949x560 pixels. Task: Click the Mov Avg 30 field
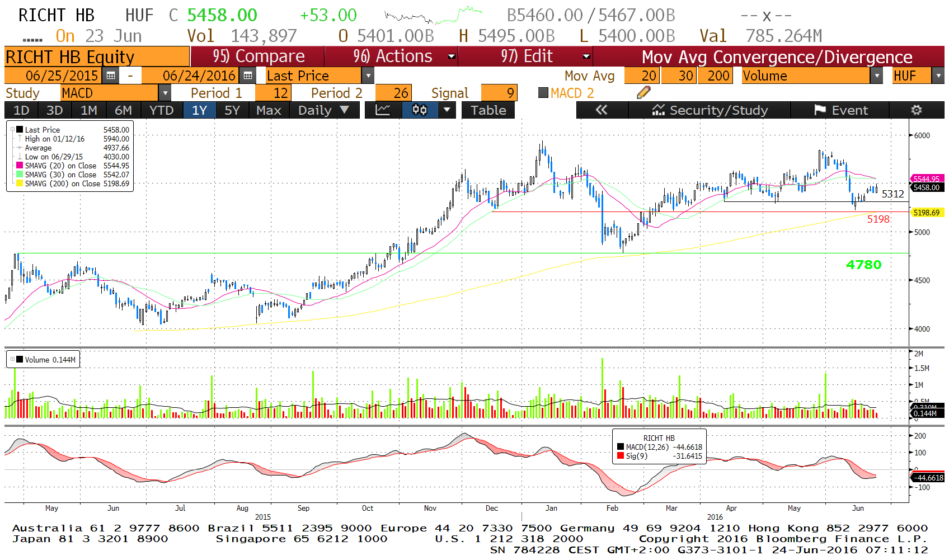point(679,76)
